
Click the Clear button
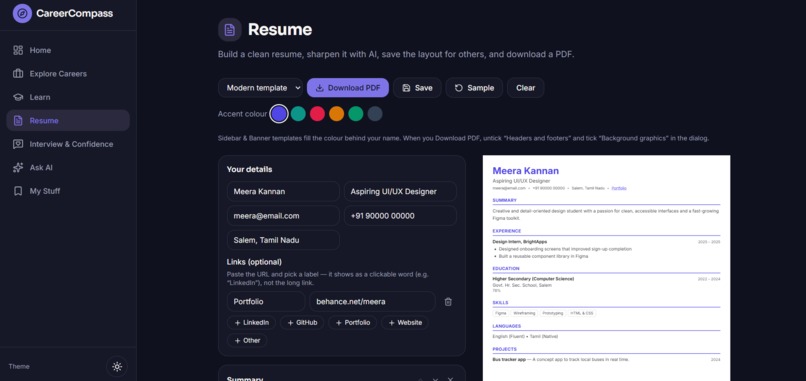coord(525,88)
